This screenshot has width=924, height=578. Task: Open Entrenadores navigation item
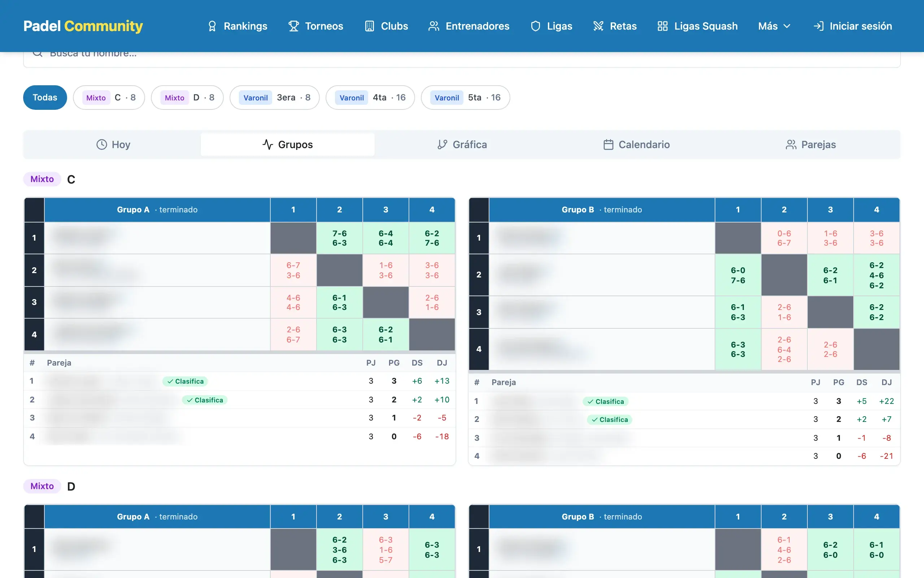pos(469,26)
